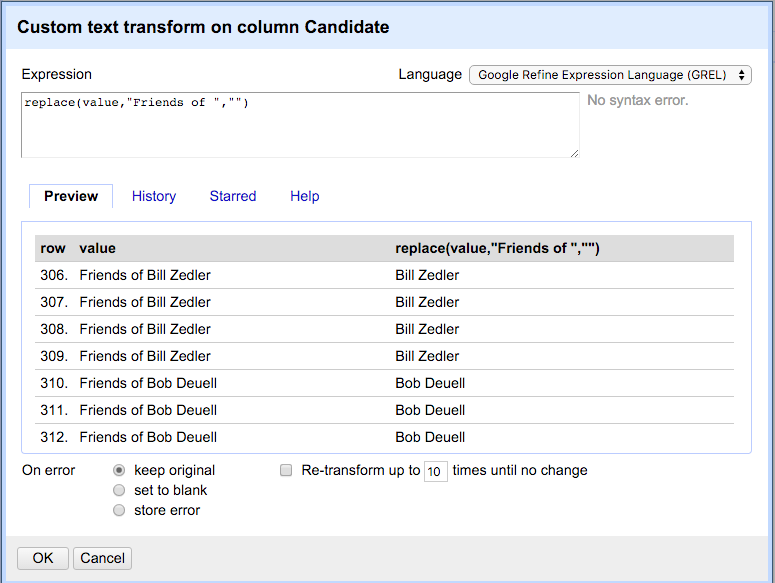Select preview row 306 Bill Zedler

coord(384,275)
